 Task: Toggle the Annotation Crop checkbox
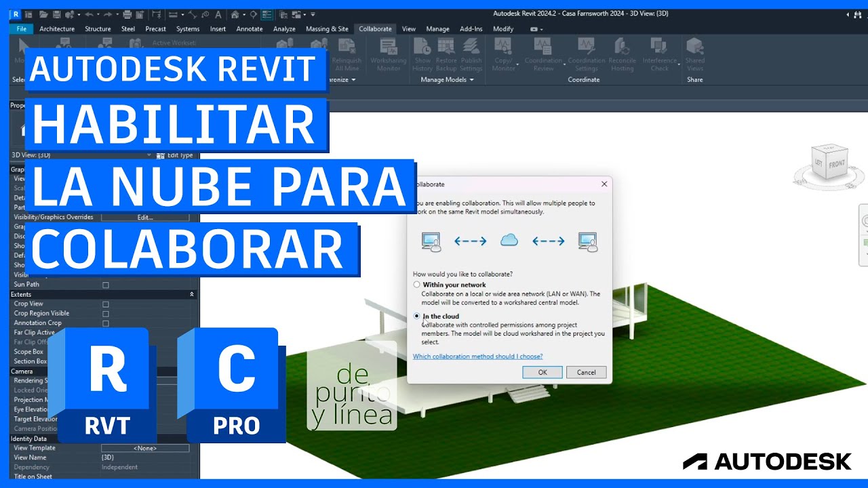coord(105,323)
